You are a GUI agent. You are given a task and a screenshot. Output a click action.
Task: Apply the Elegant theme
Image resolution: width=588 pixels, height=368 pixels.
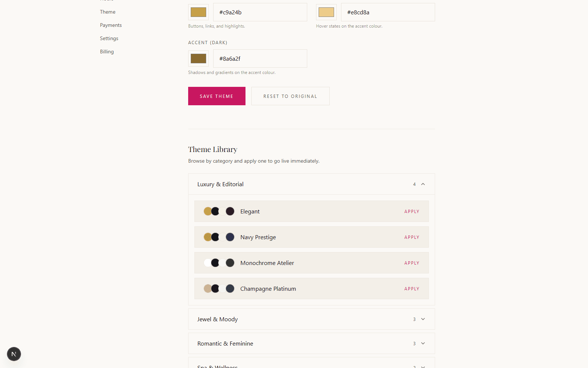[x=412, y=212]
